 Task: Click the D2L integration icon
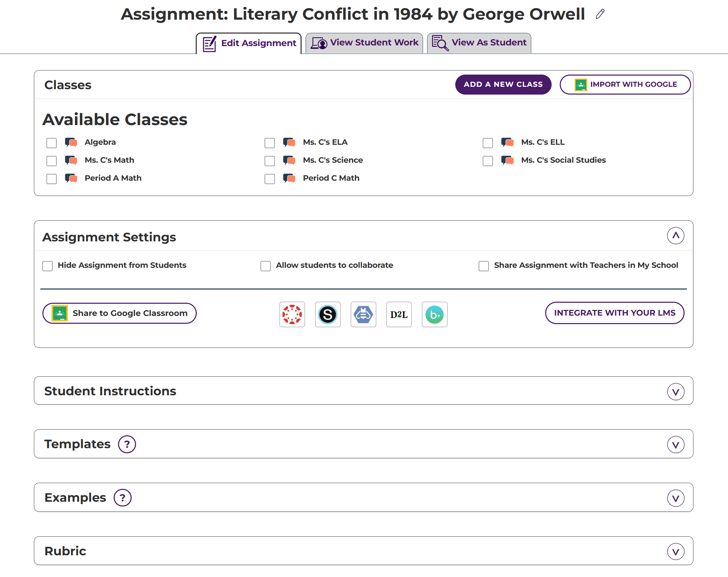399,314
